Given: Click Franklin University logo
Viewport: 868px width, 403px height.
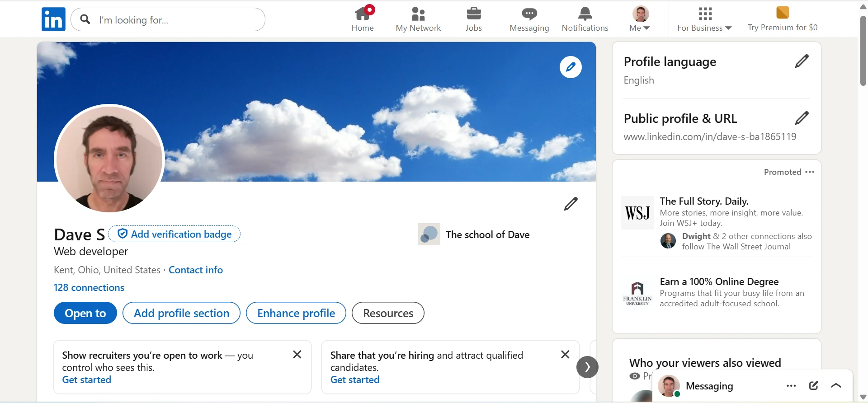Looking at the screenshot, I should [637, 293].
